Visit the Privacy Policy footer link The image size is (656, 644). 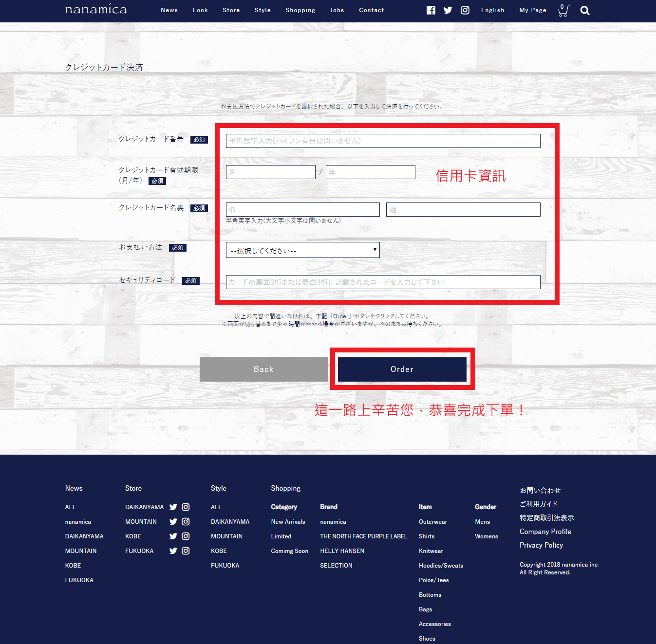pos(541,545)
